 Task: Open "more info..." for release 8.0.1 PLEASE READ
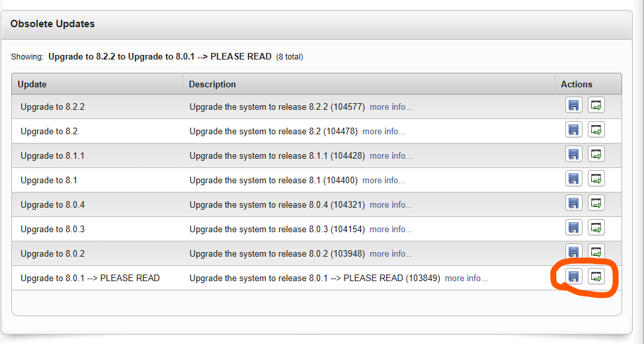tap(466, 278)
